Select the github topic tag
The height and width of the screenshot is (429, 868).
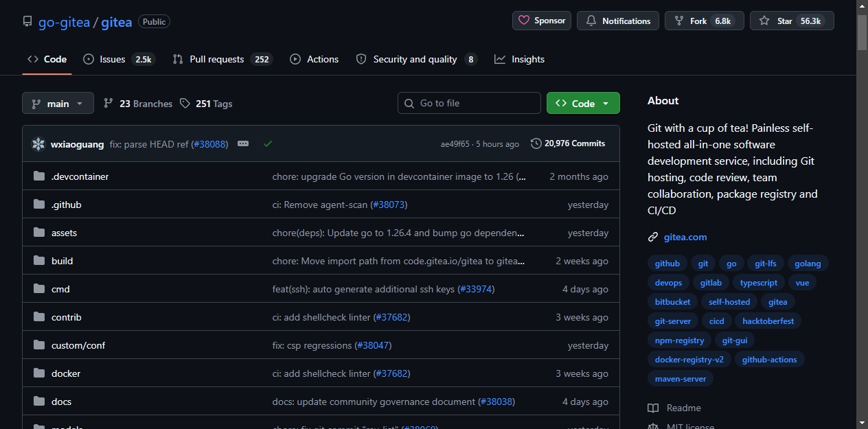667,264
